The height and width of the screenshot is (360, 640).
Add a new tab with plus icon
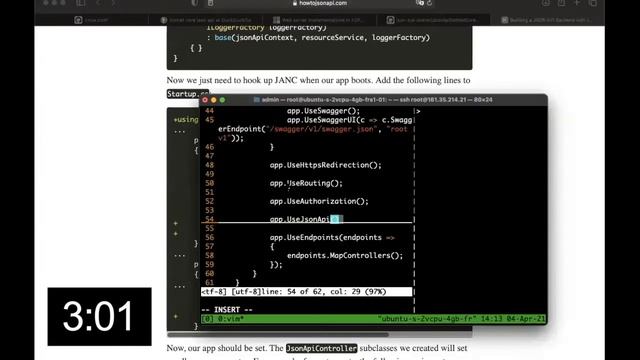click(577, 3)
